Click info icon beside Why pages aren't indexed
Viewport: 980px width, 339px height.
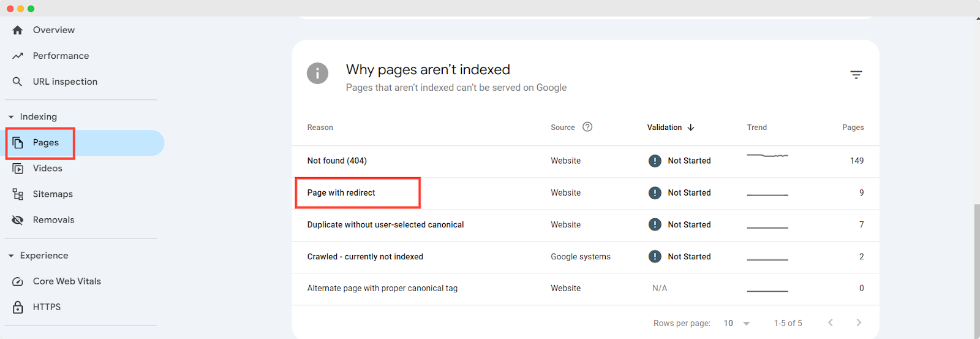(x=317, y=74)
